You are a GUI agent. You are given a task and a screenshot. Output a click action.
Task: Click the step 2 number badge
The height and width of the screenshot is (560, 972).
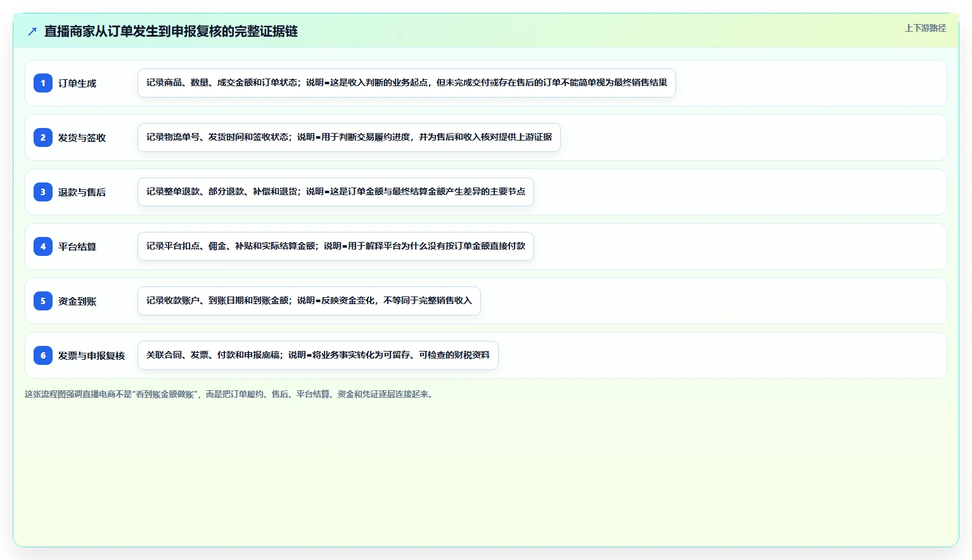click(x=43, y=137)
